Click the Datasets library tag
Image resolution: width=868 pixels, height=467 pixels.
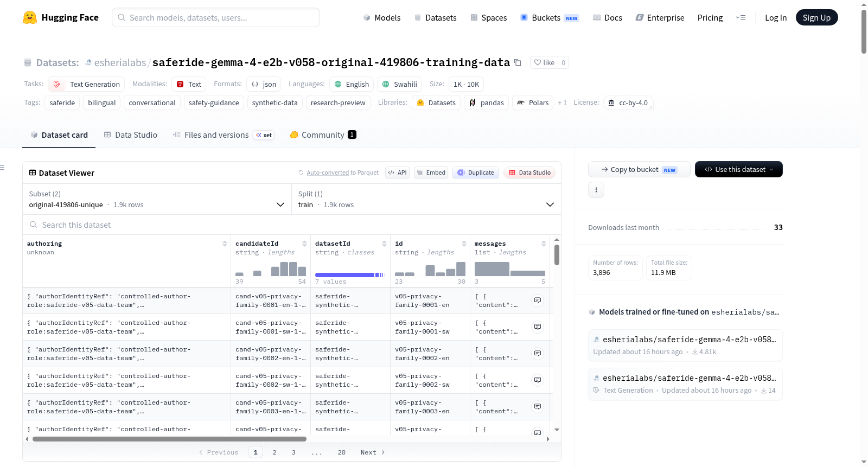pos(436,103)
